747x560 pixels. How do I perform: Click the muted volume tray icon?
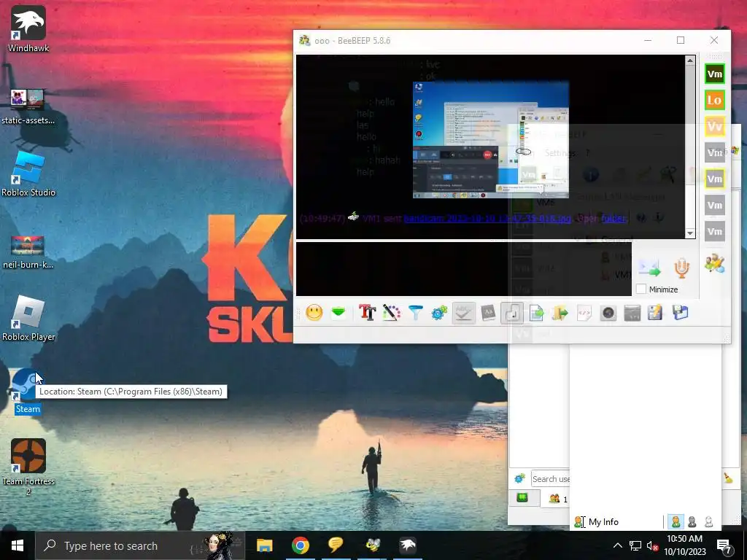point(652,546)
